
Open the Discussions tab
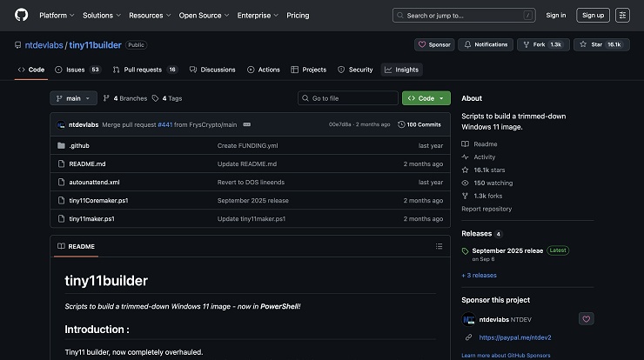(x=212, y=70)
